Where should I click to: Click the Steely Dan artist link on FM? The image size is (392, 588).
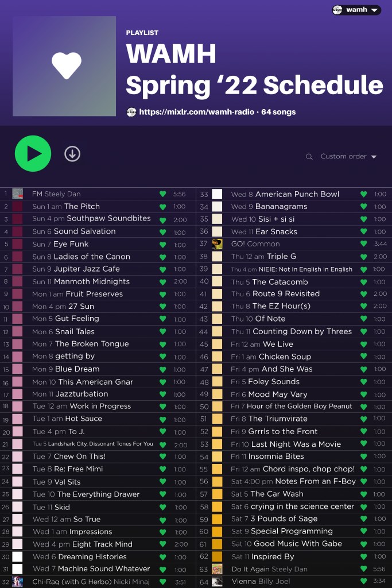63,194
